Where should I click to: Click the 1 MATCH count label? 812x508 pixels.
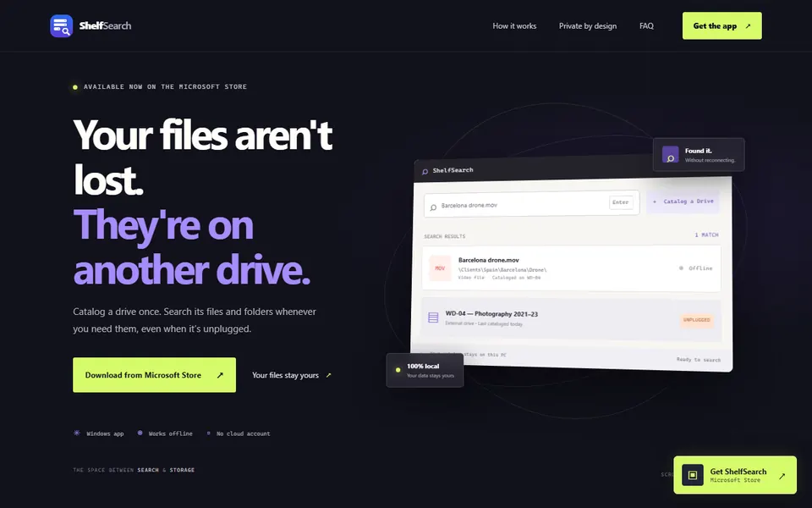[x=706, y=235]
